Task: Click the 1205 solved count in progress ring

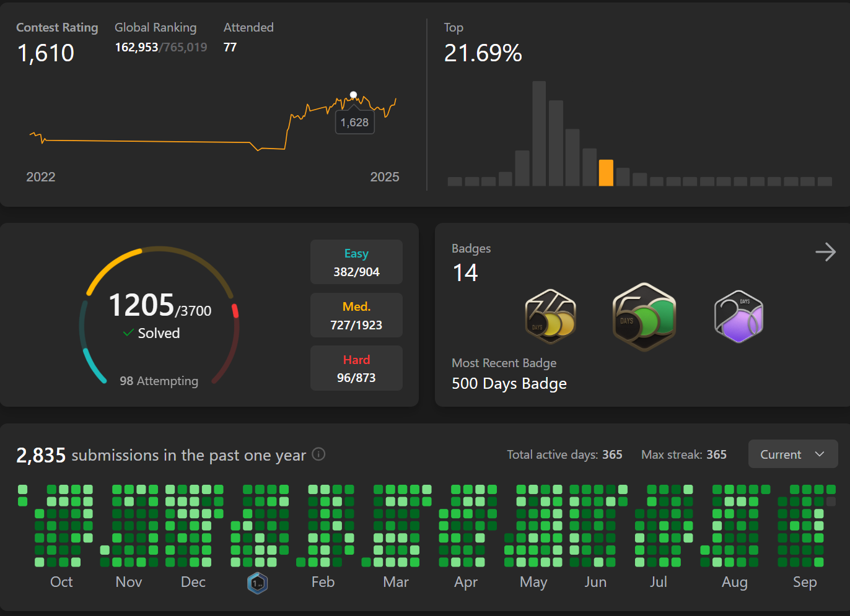Action: coord(141,305)
